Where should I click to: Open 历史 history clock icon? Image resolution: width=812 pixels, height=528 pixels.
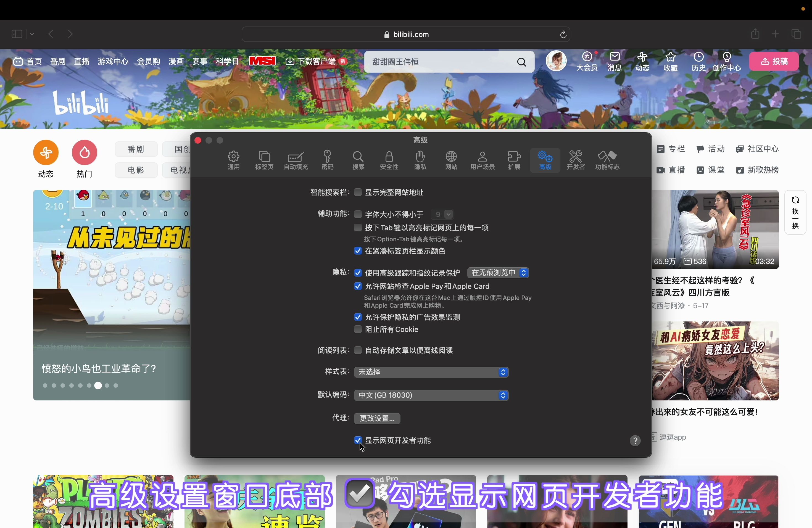pos(698,61)
